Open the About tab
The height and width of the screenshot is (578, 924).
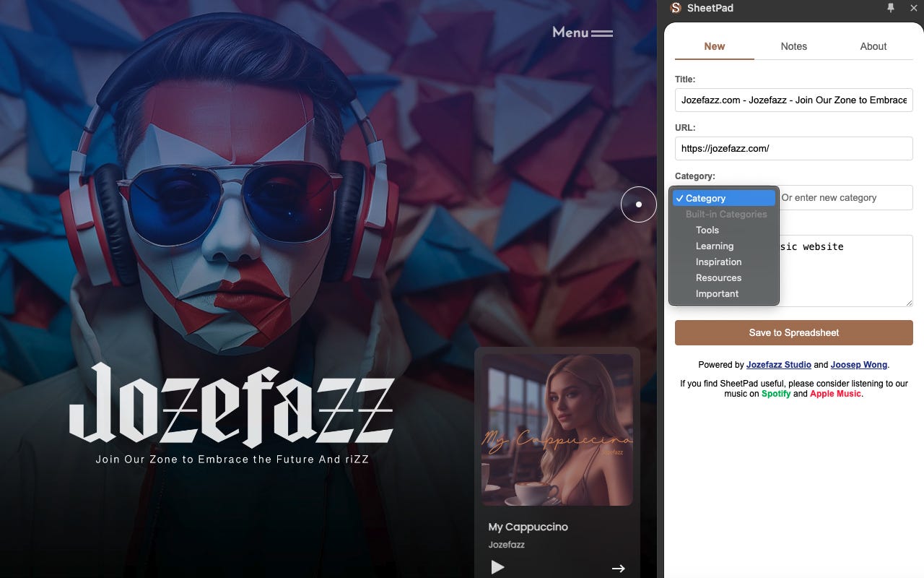point(873,46)
